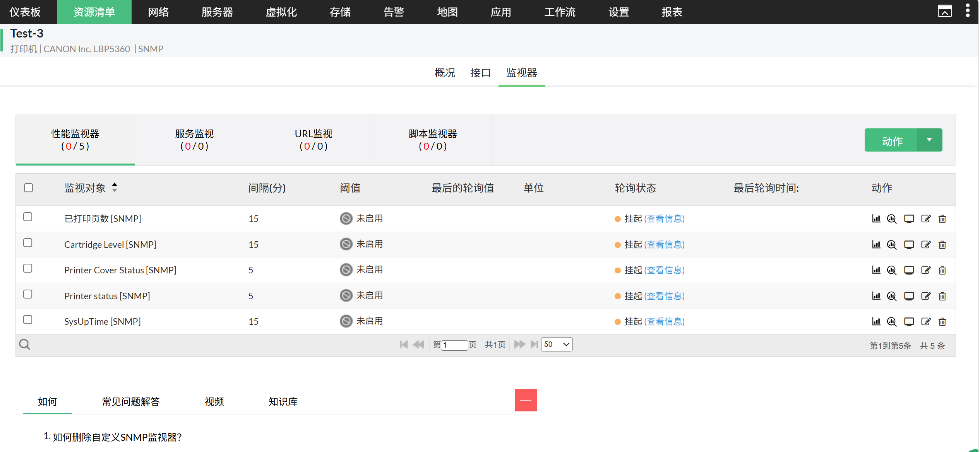The height and width of the screenshot is (452, 980).
Task: Click chart-magnifier icon in Printer status row
Action: tap(892, 296)
